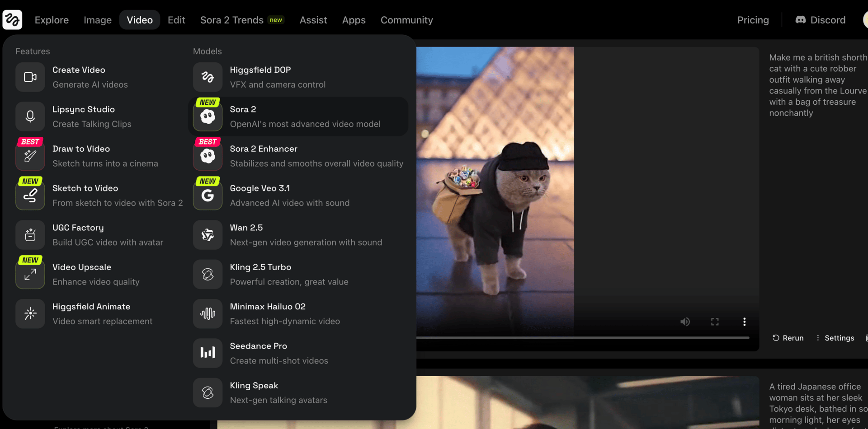This screenshot has width=868, height=429.
Task: Choose the Kling 2.5 Turbo icon
Action: click(208, 274)
